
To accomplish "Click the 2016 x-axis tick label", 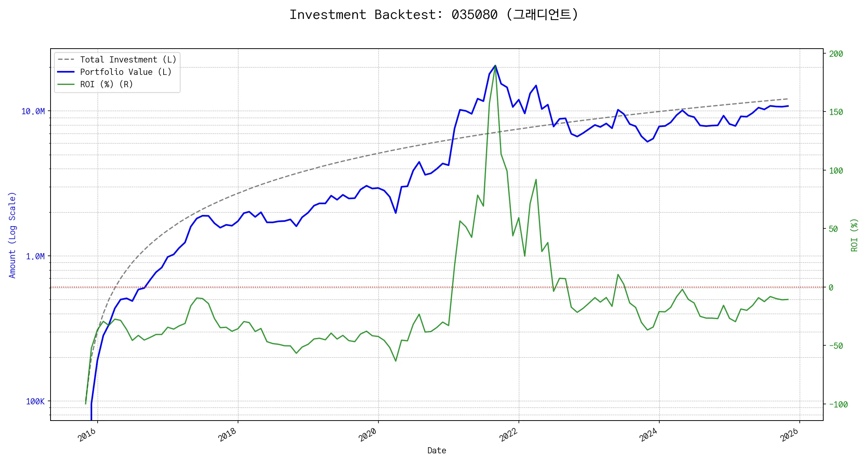I will [x=87, y=435].
